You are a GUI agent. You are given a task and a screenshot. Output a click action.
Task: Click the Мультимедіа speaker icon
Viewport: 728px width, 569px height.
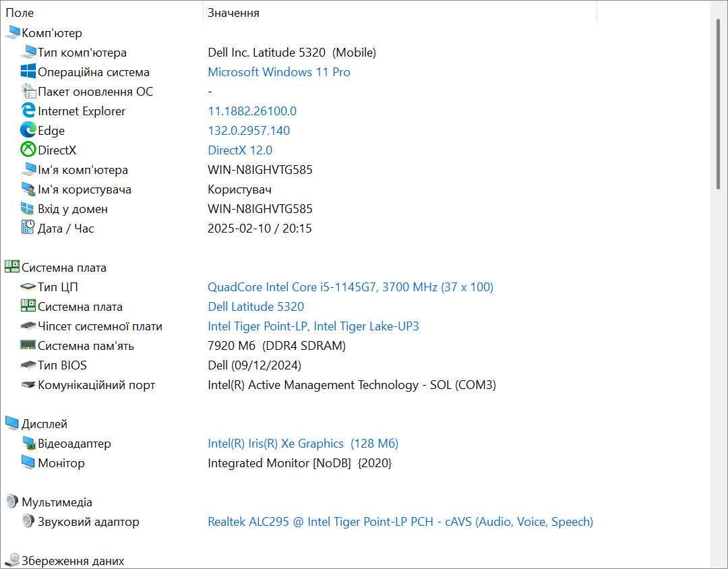coord(11,502)
